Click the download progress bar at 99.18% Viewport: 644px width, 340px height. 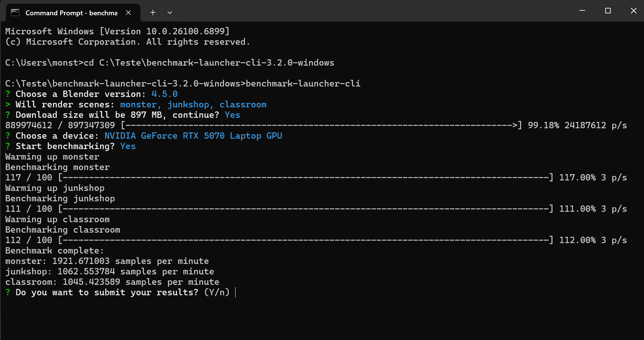(321, 126)
